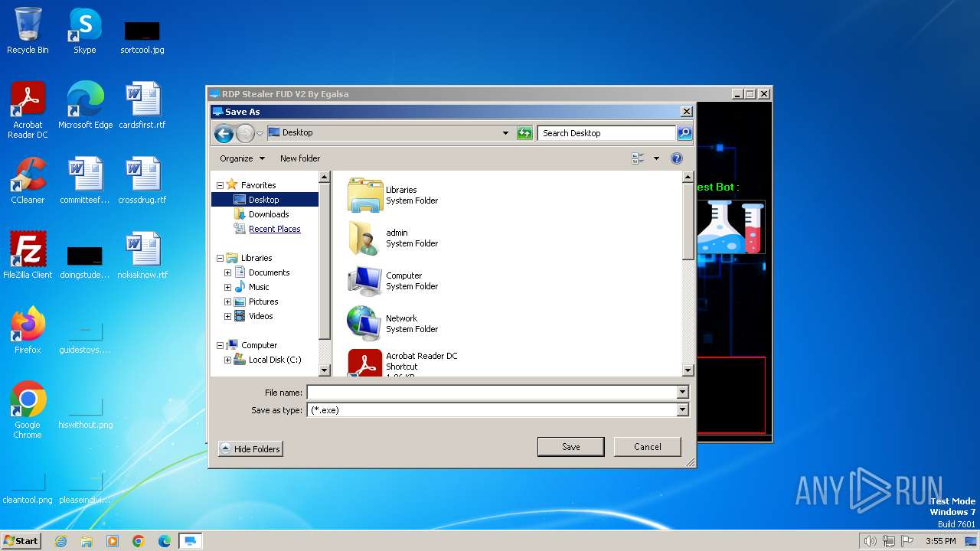Open recent locations dropdown next to arrows

pyautogui.click(x=260, y=134)
